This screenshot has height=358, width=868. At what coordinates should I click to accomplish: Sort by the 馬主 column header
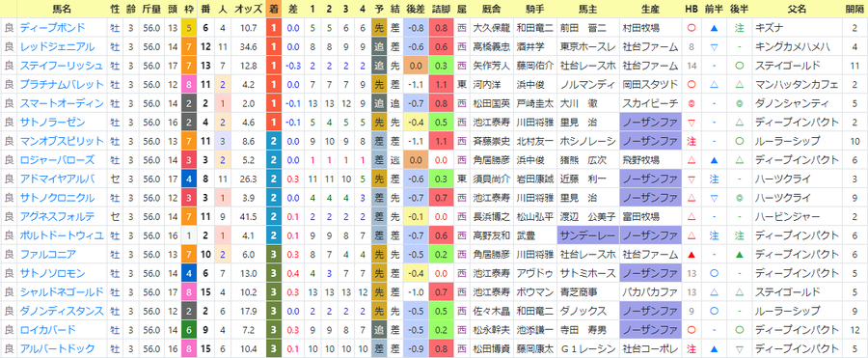coord(588,9)
